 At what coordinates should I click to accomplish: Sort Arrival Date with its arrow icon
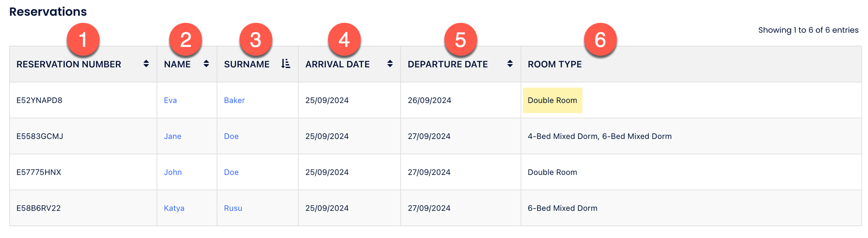point(390,64)
